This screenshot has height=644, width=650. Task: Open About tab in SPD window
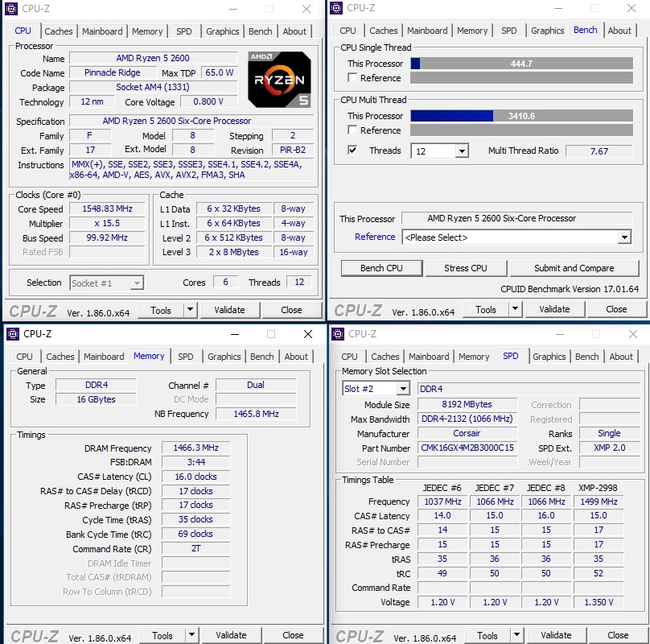pos(621,357)
